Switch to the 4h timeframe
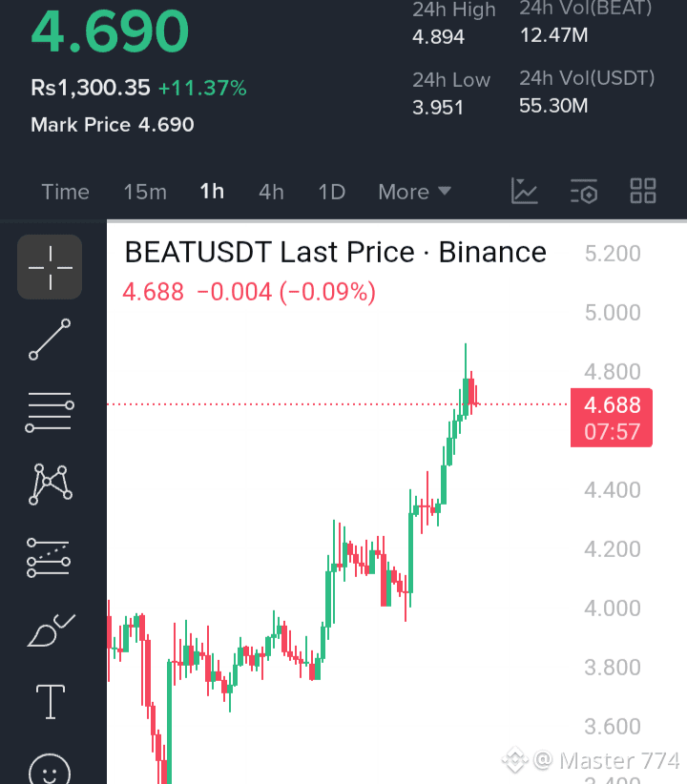 (271, 192)
